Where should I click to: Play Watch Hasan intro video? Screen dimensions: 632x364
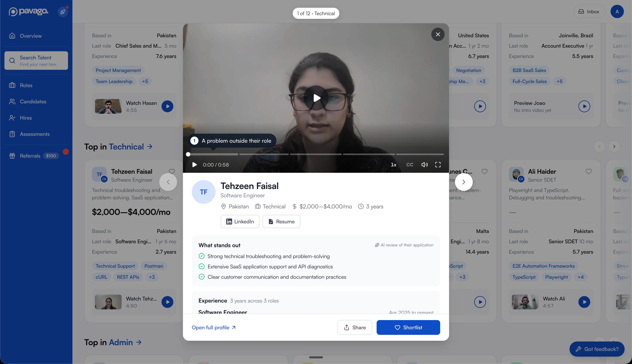[167, 107]
